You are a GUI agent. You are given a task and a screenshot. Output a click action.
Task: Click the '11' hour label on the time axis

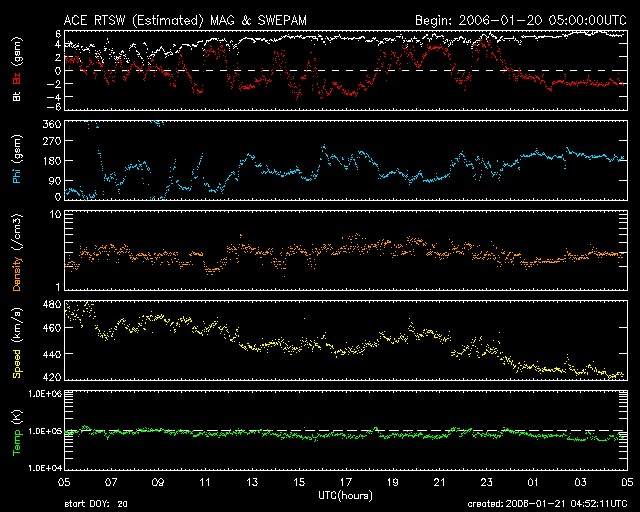coord(205,483)
